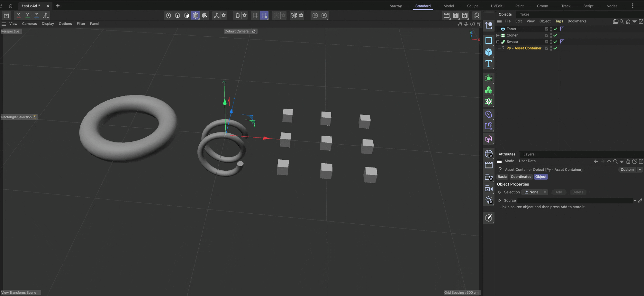Click the search icon in Objects manager
This screenshot has height=296, width=644.
click(622, 22)
